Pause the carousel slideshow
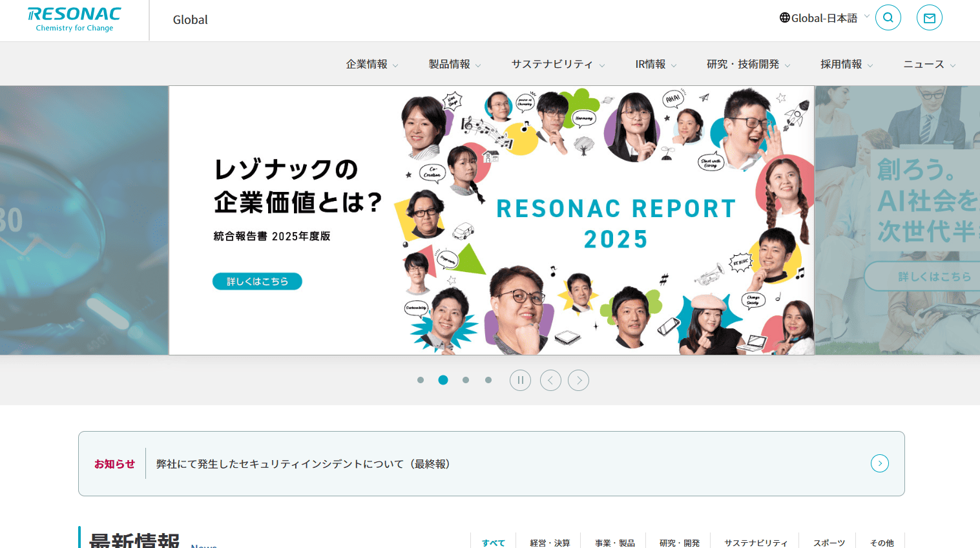 (x=520, y=380)
